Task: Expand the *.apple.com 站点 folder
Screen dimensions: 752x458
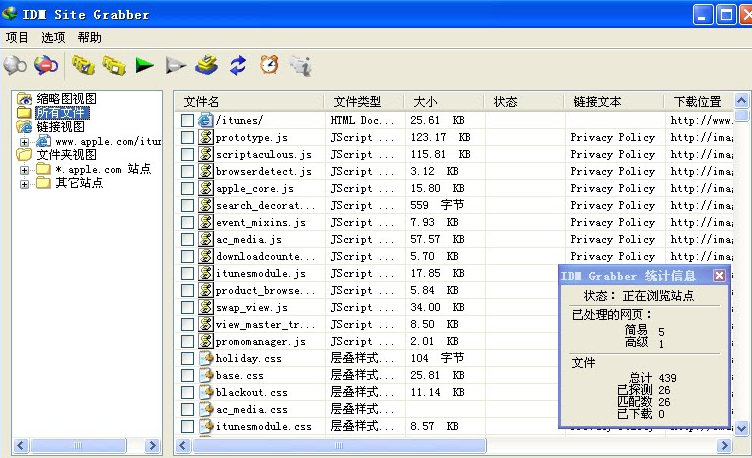Action: click(25, 169)
